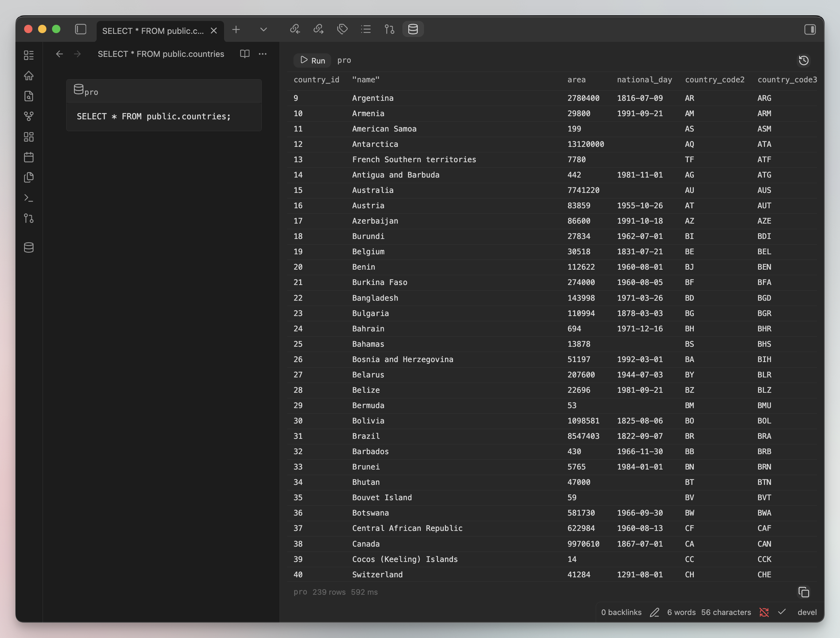Toggle the left sidebar panel
The width and height of the screenshot is (840, 638).
(x=81, y=29)
